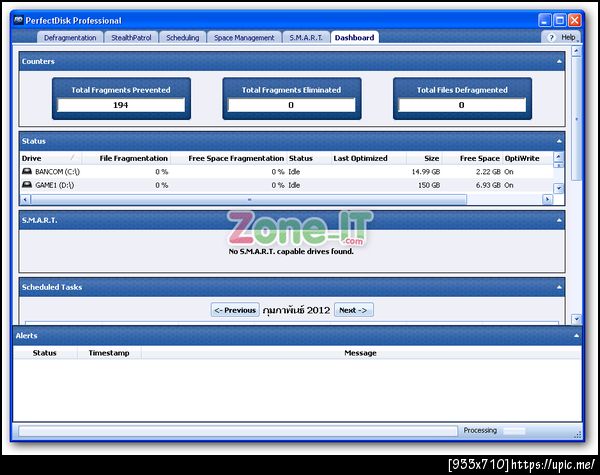
Task: Collapse the S.M.A.R.T. panel
Action: [559, 220]
